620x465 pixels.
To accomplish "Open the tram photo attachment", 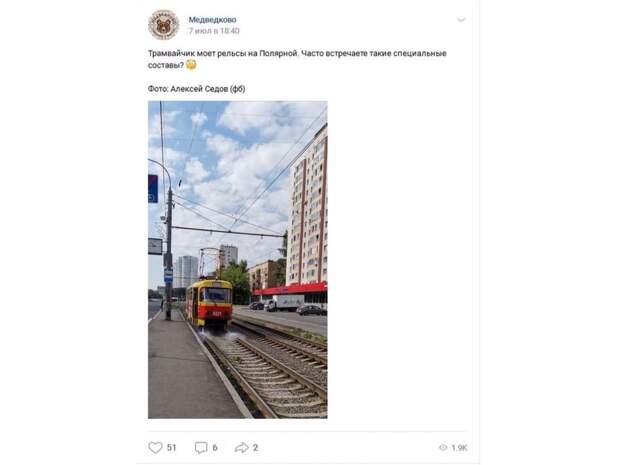I will (238, 259).
